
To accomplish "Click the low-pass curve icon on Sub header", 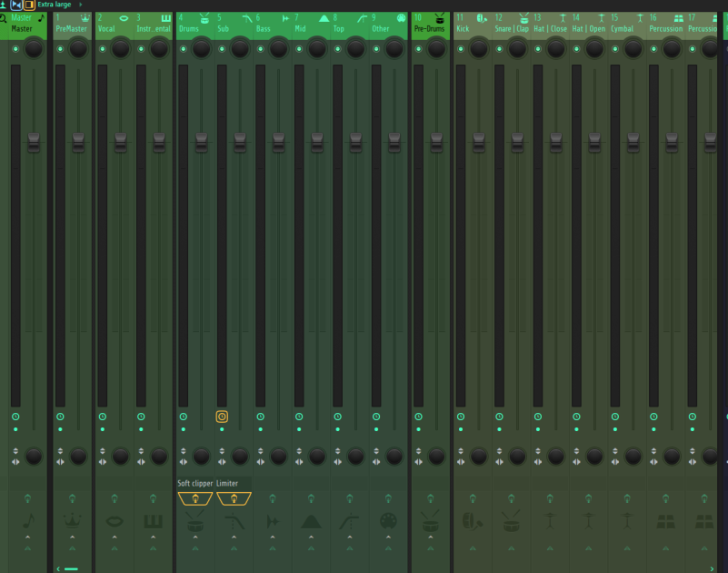I will [x=247, y=18].
